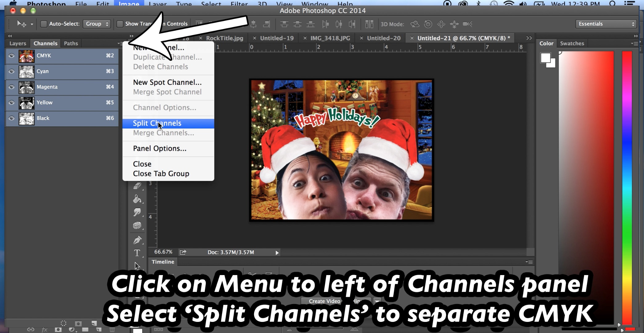This screenshot has width=644, height=333.
Task: Open the Essentials workspace dropdown
Action: 606,23
